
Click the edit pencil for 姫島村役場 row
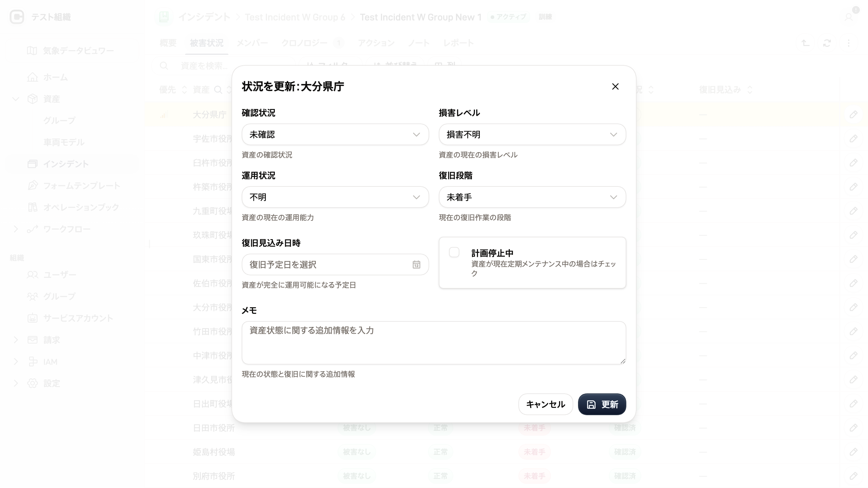[x=853, y=452]
